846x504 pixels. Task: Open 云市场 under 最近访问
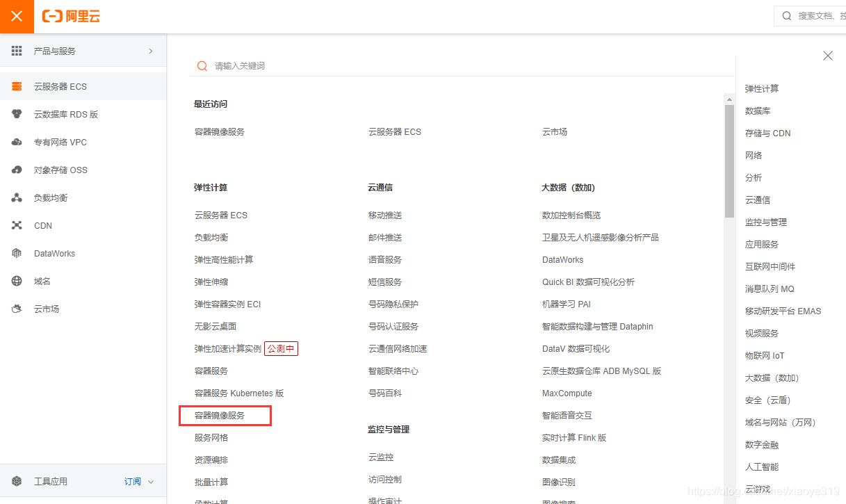(555, 131)
